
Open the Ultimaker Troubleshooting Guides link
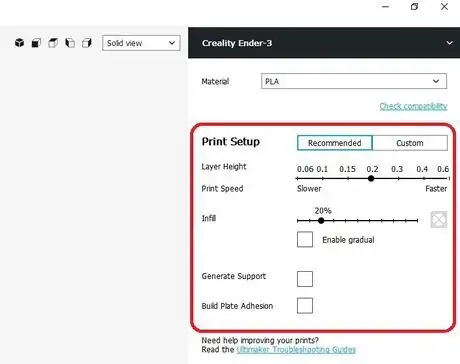coord(296,350)
